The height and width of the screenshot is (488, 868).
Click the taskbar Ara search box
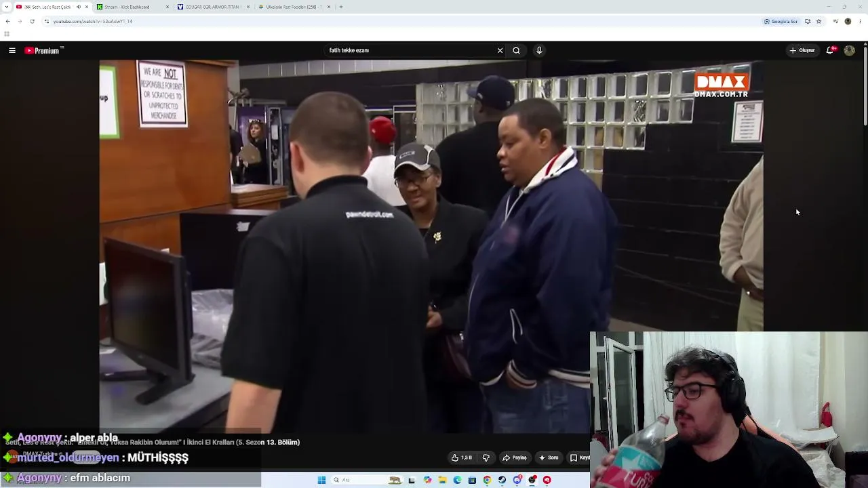click(x=366, y=480)
